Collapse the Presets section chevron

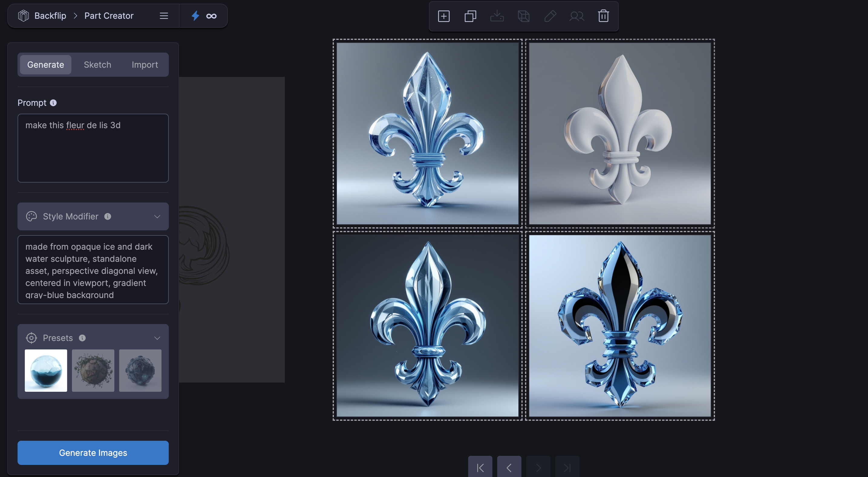(157, 338)
